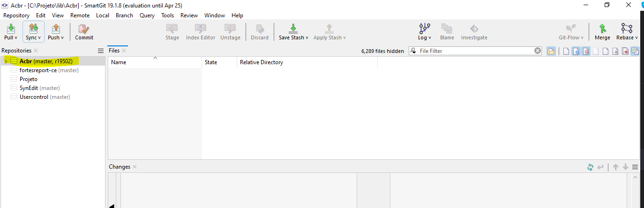Open the Save Stash dropdown arrow
This screenshot has height=208, width=644.
coord(307,37)
